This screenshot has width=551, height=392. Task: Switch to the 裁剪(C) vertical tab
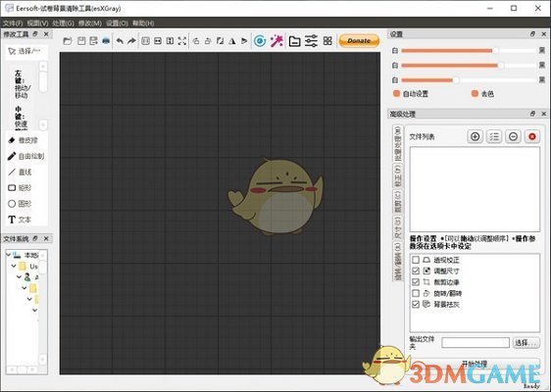[x=397, y=202]
